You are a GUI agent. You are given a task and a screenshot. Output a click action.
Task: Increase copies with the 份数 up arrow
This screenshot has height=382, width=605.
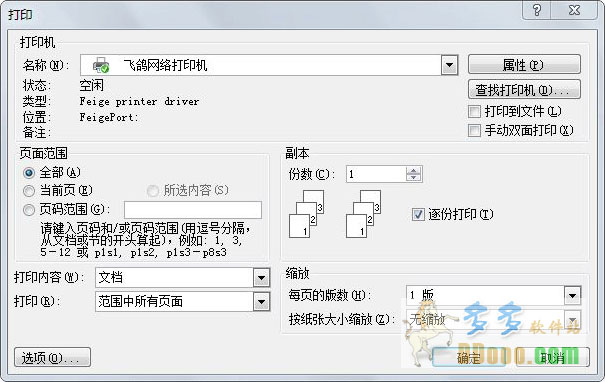tap(413, 170)
